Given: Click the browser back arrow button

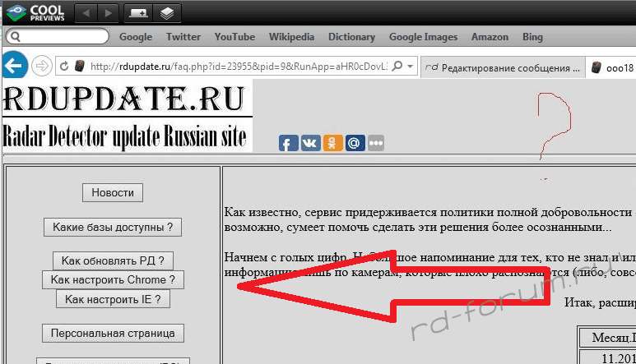Looking at the screenshot, I should [x=16, y=66].
